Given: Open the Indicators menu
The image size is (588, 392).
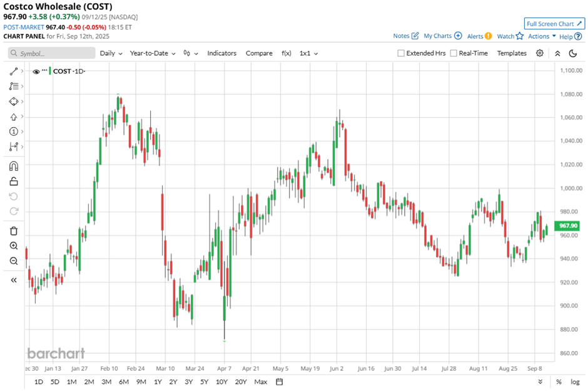Looking at the screenshot, I should [221, 53].
